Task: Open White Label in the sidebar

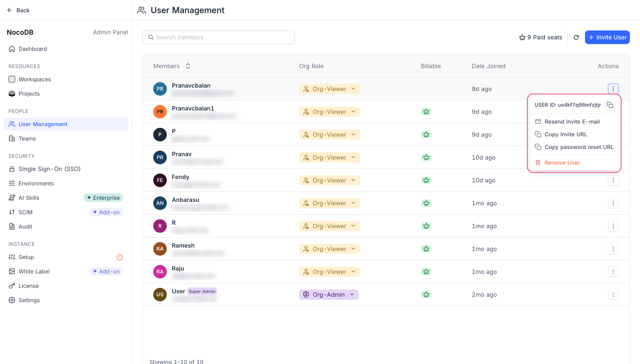Action: [66, 272]
